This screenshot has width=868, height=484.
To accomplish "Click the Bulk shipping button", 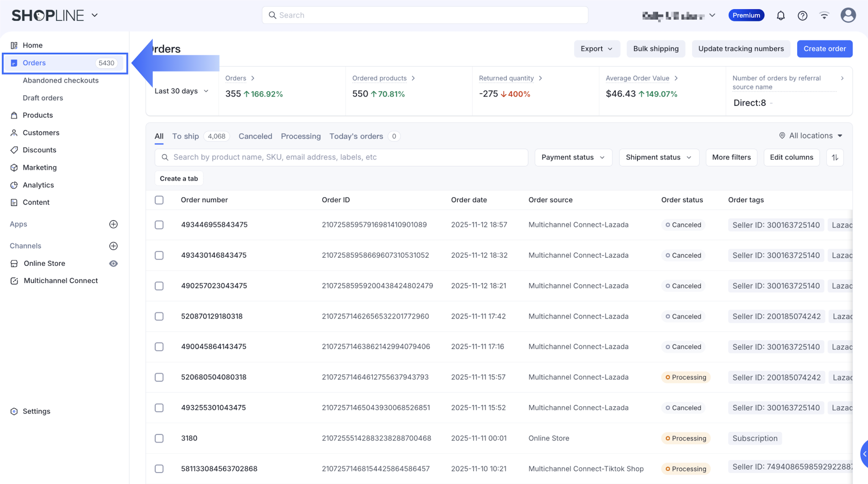I will 655,49.
